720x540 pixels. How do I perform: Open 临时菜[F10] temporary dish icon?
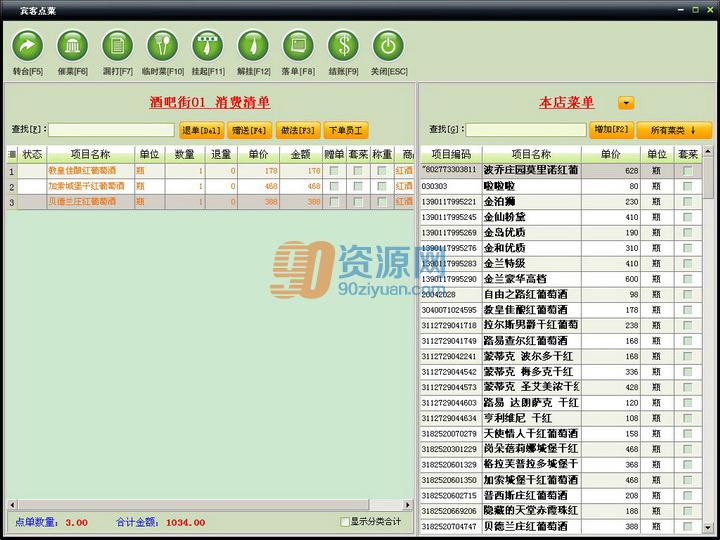[x=163, y=45]
